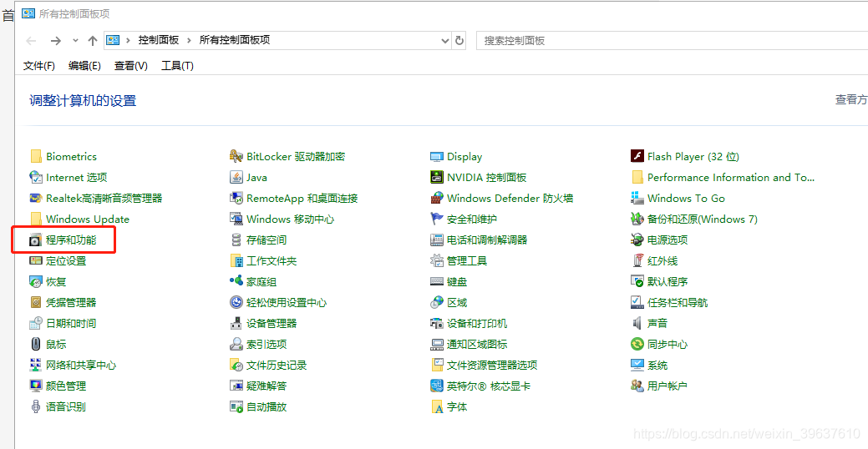Open the 系统 link
Image resolution: width=868 pixels, height=449 pixels.
coord(657,365)
